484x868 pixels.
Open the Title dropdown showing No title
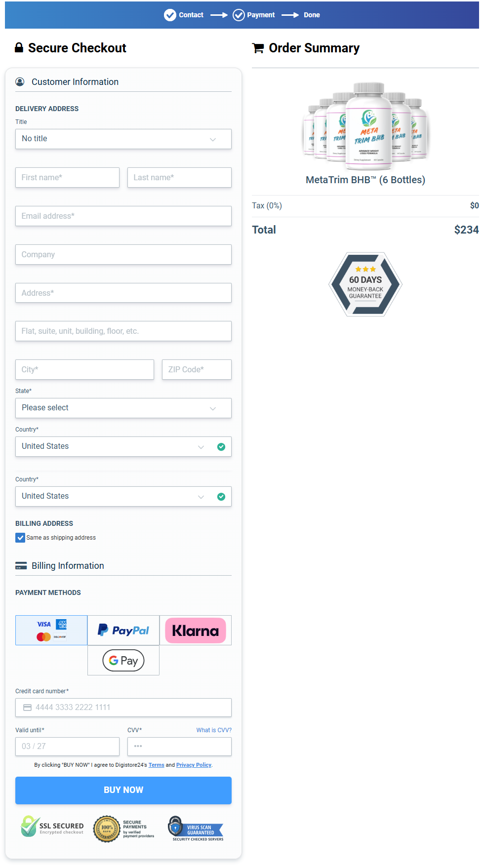[x=123, y=139]
